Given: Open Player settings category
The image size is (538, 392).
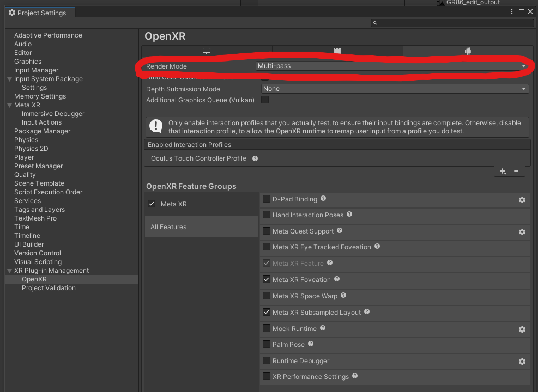Looking at the screenshot, I should 24,157.
